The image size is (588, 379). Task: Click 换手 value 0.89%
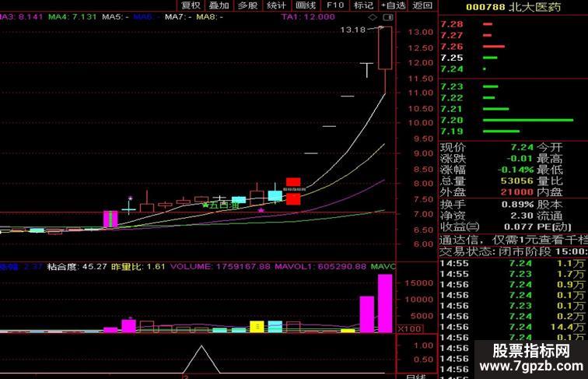pos(517,205)
